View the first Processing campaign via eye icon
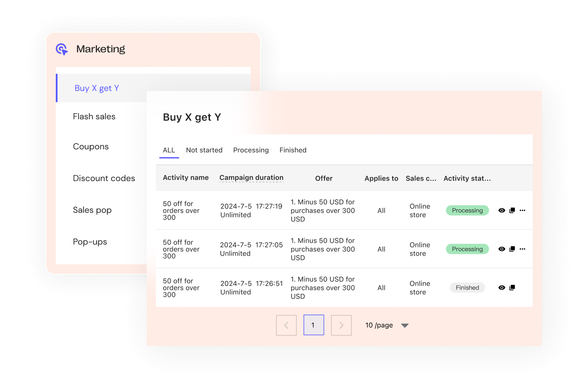Screen dimensions: 588x384 click(502, 211)
